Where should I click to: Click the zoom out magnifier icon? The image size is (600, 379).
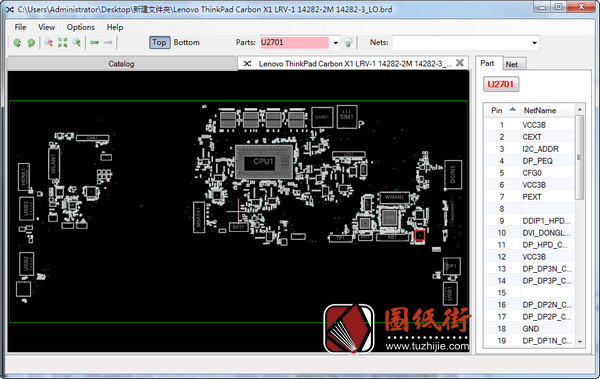49,42
